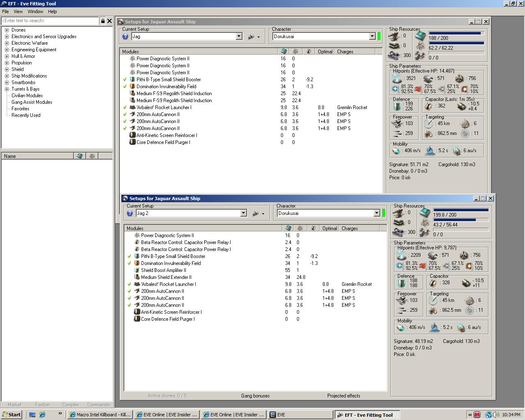Switch to the Macro Intel Killboard taskbar window
Viewport: 525px width, 420px height.
(x=100, y=415)
